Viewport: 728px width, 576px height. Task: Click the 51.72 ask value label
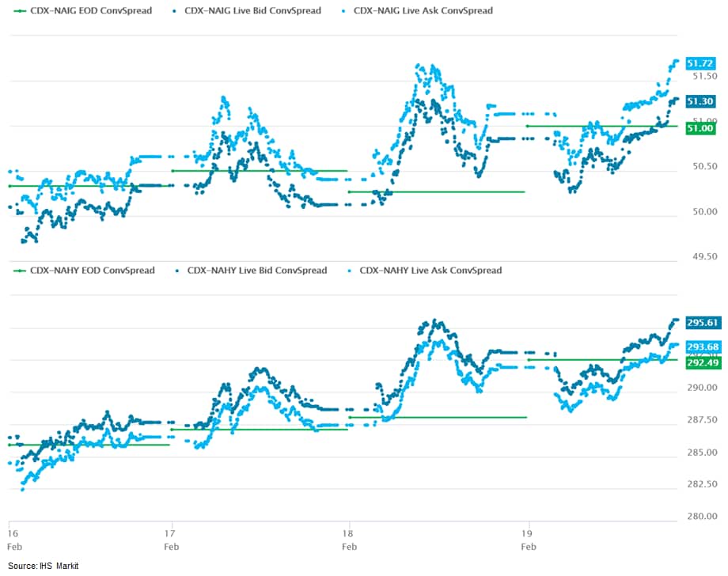701,63
